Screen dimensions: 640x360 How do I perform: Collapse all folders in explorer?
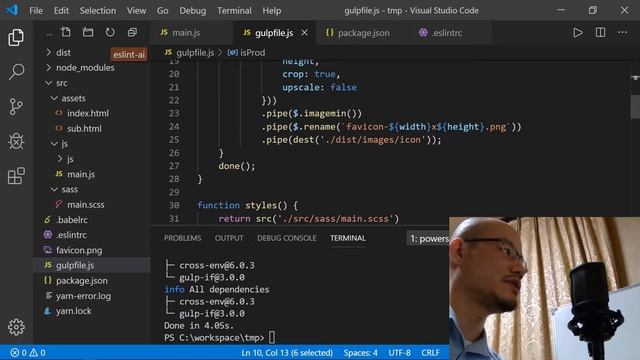(x=132, y=32)
